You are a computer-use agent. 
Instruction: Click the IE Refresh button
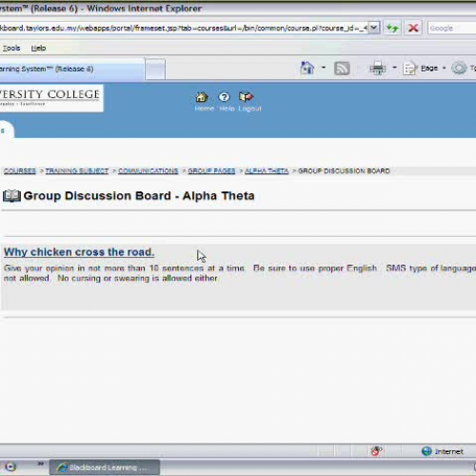(x=392, y=29)
